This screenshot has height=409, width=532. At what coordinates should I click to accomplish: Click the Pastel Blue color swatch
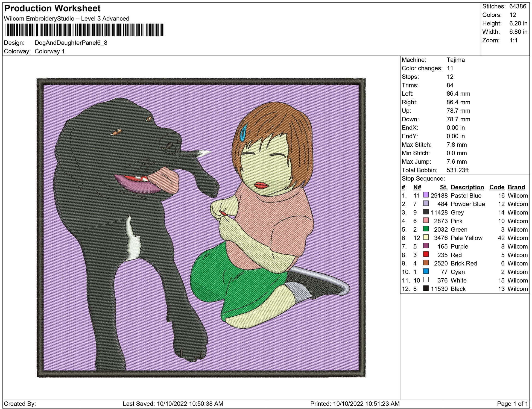pyautogui.click(x=426, y=195)
